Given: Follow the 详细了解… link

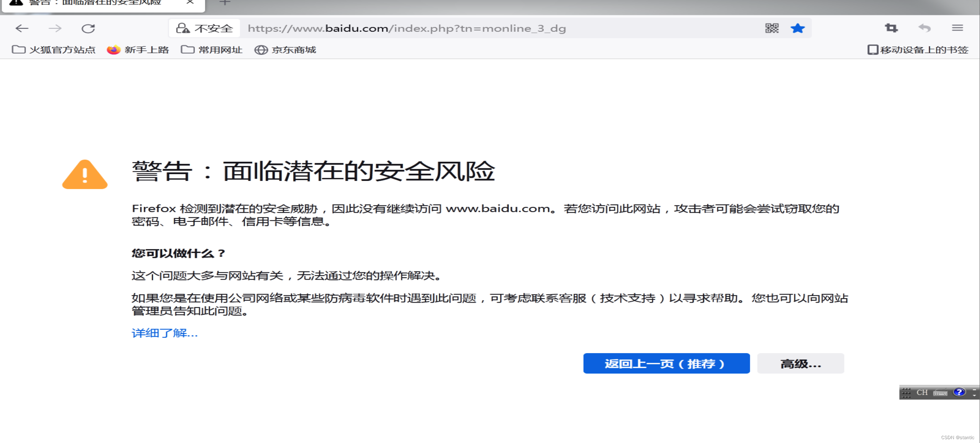Looking at the screenshot, I should 165,333.
